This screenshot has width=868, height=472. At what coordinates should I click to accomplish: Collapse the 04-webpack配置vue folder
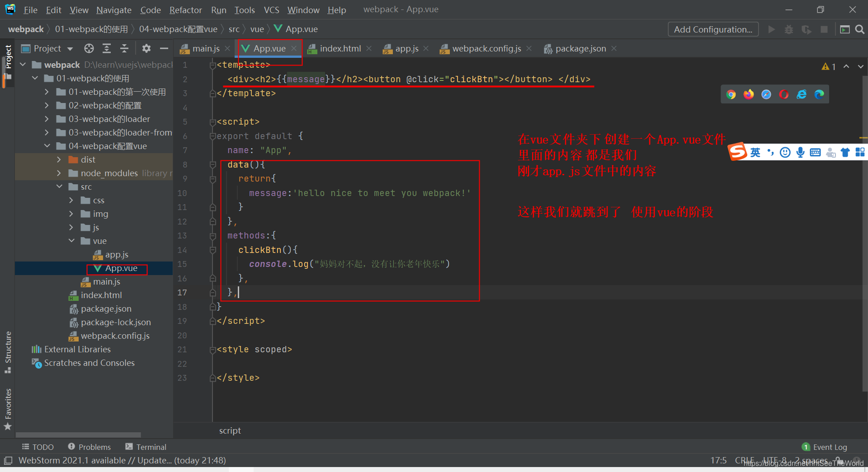tap(47, 146)
